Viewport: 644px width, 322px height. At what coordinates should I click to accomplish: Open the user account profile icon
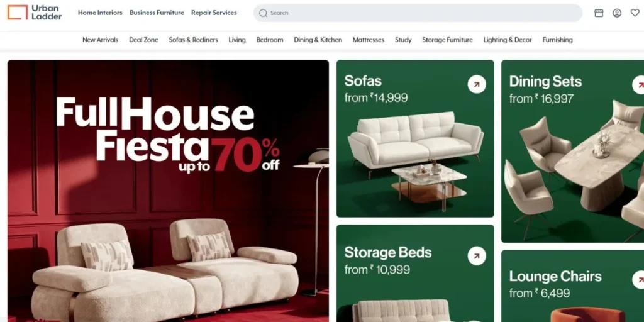click(x=617, y=13)
